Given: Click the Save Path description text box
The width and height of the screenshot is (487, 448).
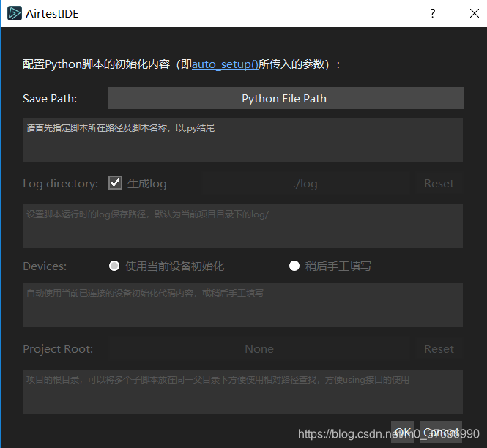Looking at the screenshot, I should click(242, 140).
